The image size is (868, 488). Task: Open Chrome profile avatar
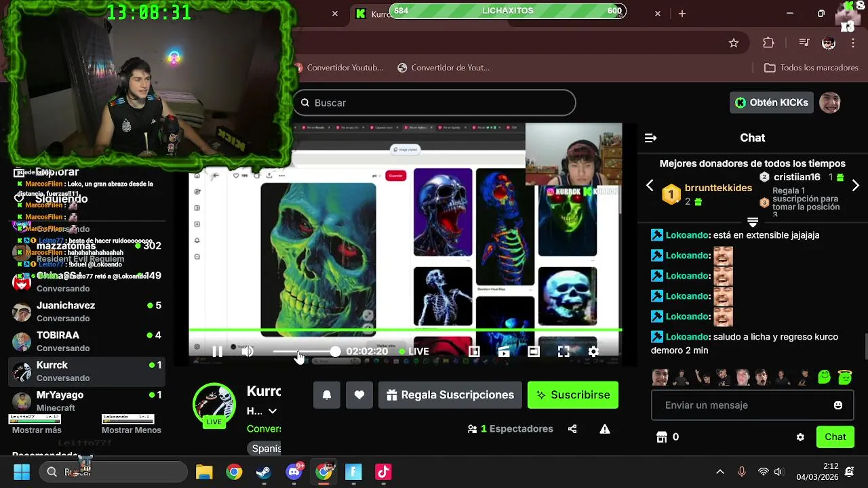point(829,43)
